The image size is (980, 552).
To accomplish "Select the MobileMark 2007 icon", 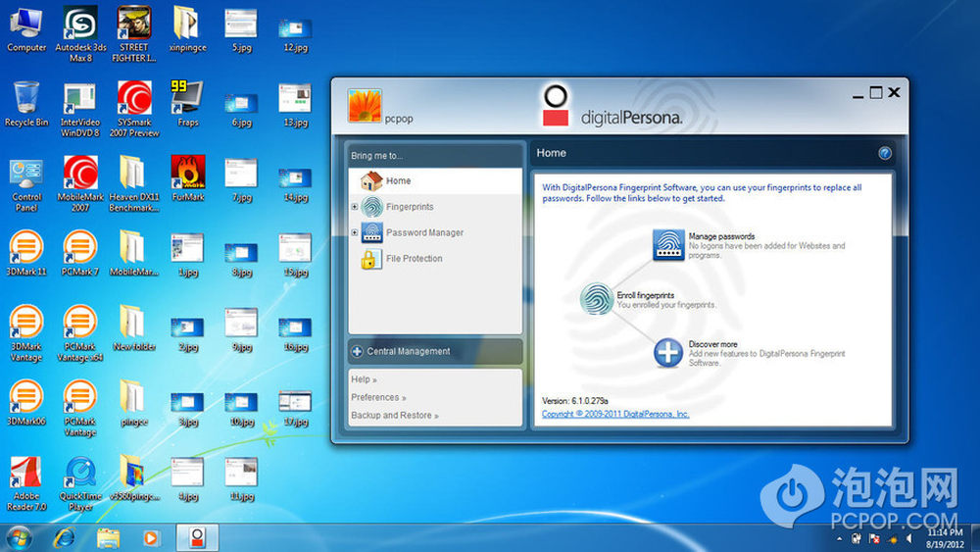I will tap(80, 184).
